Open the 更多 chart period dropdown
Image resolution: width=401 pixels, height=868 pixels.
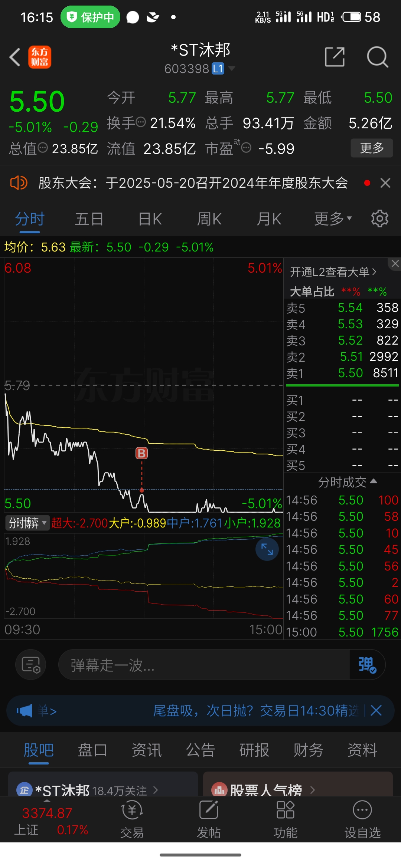click(x=333, y=219)
